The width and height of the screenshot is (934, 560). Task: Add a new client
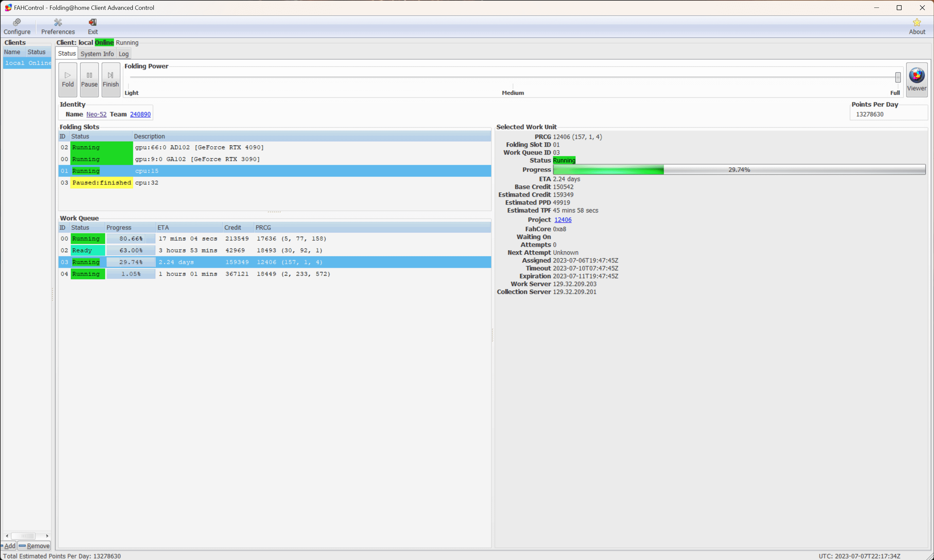pos(9,546)
